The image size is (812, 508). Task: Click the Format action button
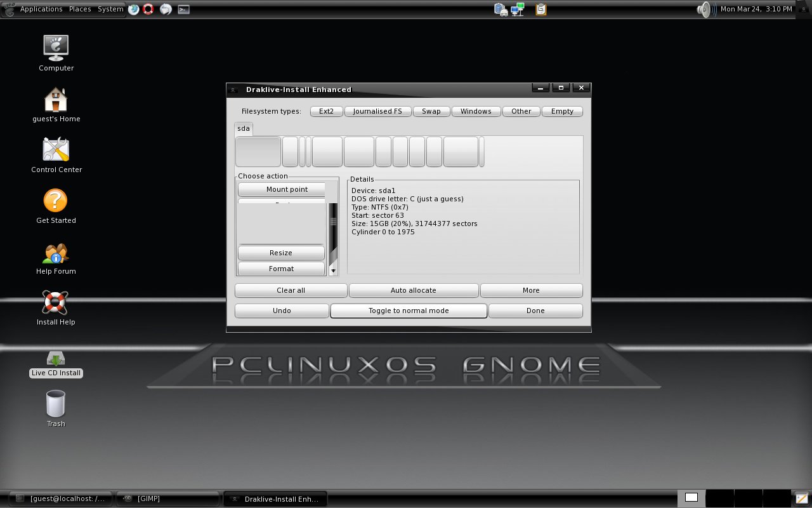click(x=281, y=269)
